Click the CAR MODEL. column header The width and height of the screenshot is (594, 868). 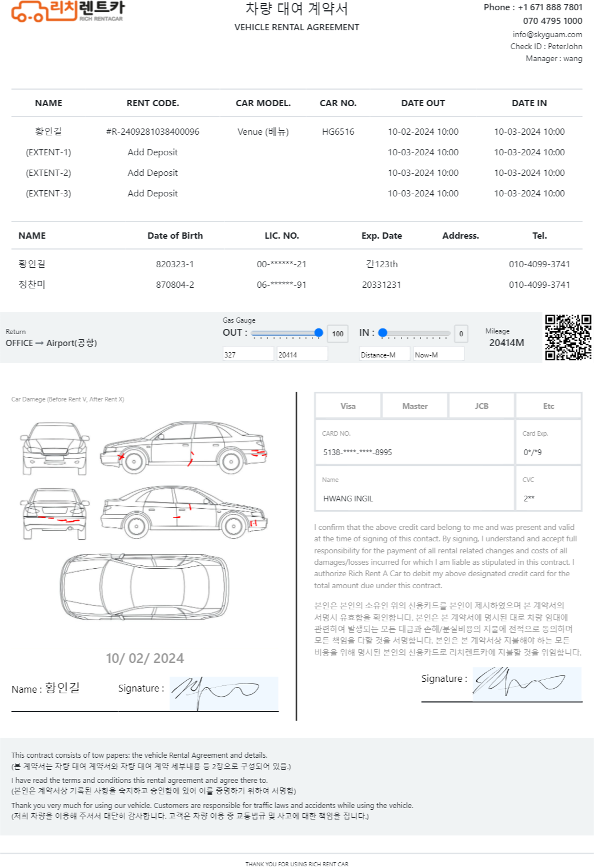(x=263, y=103)
